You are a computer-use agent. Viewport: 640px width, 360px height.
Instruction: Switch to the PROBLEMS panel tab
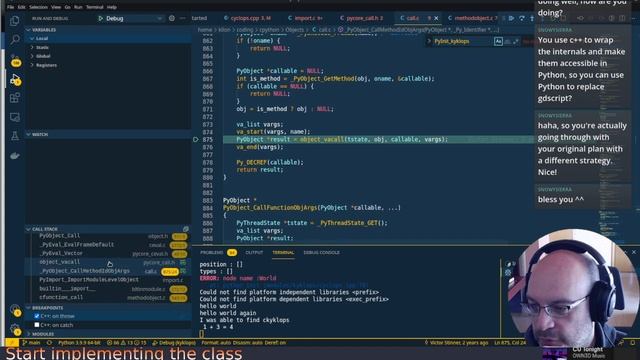(218, 253)
